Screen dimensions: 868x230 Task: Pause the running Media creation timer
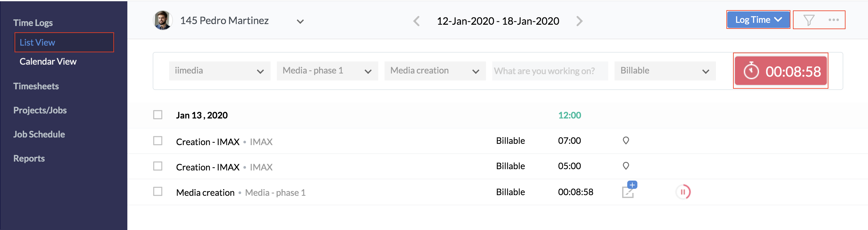tap(683, 192)
